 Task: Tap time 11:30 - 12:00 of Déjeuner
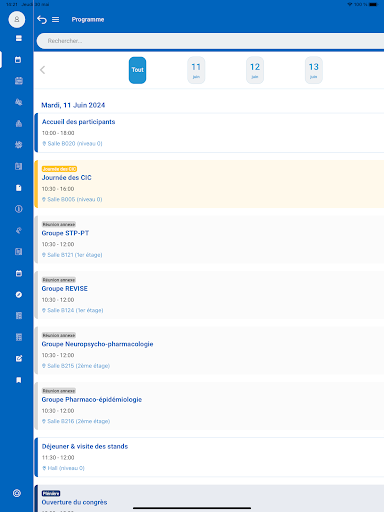tap(58, 458)
